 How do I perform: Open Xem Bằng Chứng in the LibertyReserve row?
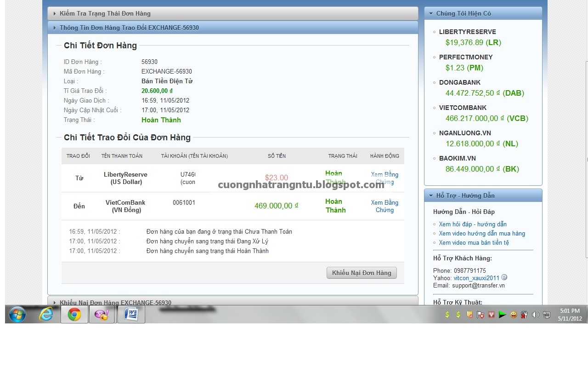tap(384, 178)
